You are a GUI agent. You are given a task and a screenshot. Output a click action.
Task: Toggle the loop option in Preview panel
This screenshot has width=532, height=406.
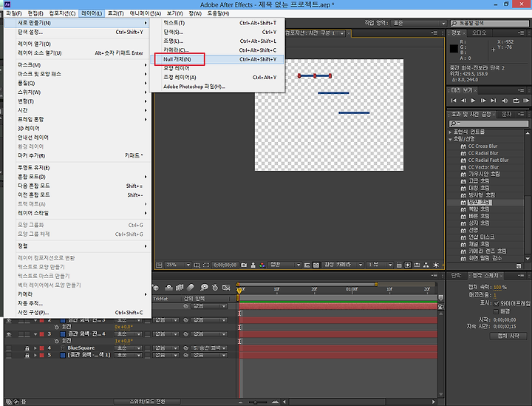point(516,101)
